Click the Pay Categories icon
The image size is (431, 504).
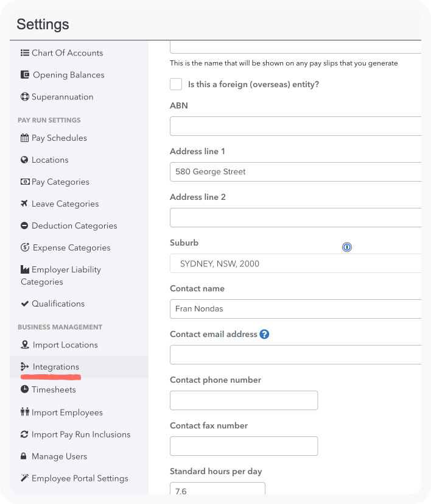point(24,182)
